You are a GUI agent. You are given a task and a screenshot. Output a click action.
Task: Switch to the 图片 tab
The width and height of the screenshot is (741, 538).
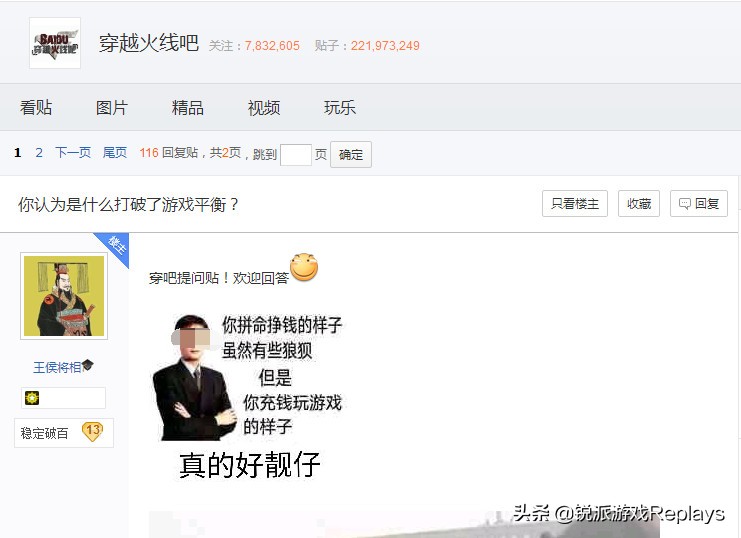click(x=112, y=108)
